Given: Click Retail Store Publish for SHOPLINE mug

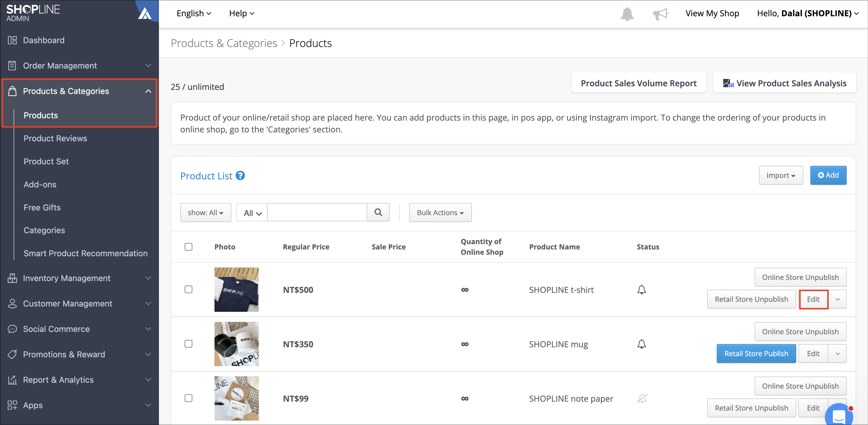Looking at the screenshot, I should 756,353.
